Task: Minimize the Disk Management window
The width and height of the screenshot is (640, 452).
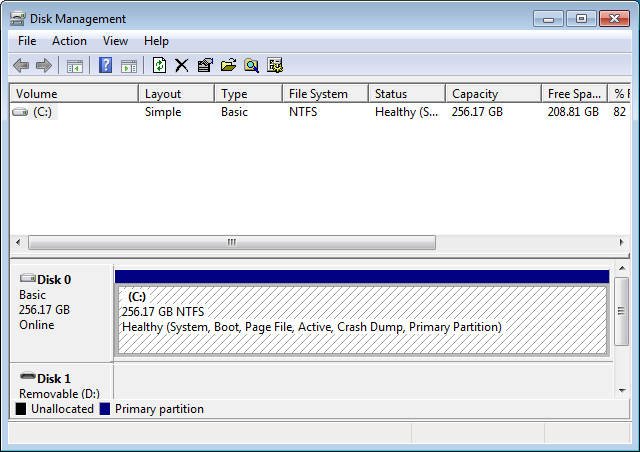Action: (x=548, y=19)
